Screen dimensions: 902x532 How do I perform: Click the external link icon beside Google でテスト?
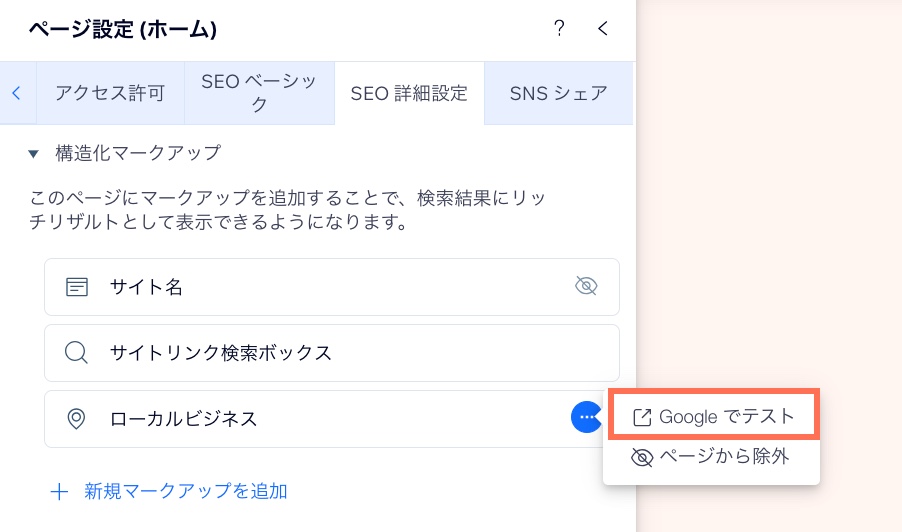pos(642,417)
